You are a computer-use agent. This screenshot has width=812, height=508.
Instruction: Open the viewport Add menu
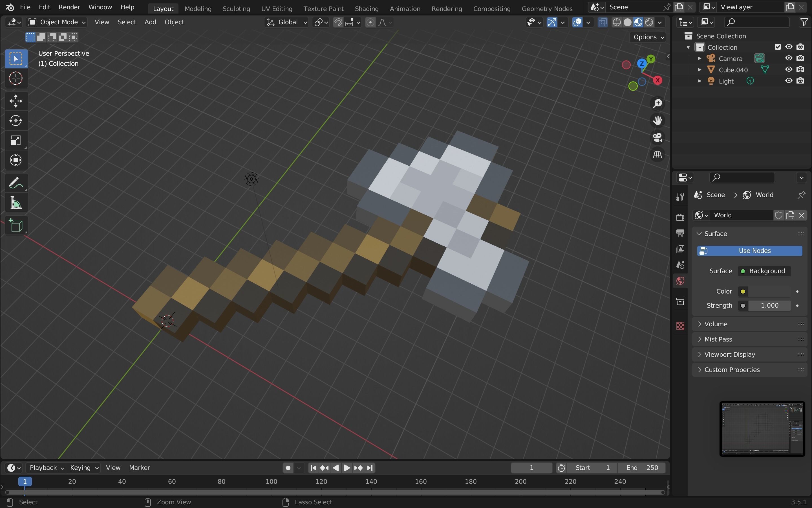(150, 22)
